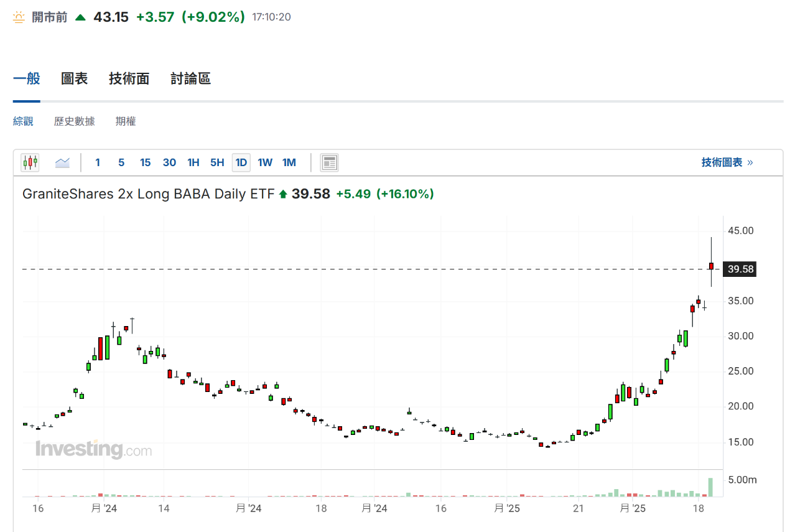This screenshot has width=790, height=532.
Task: Select the 5H chart interval
Action: coord(217,163)
